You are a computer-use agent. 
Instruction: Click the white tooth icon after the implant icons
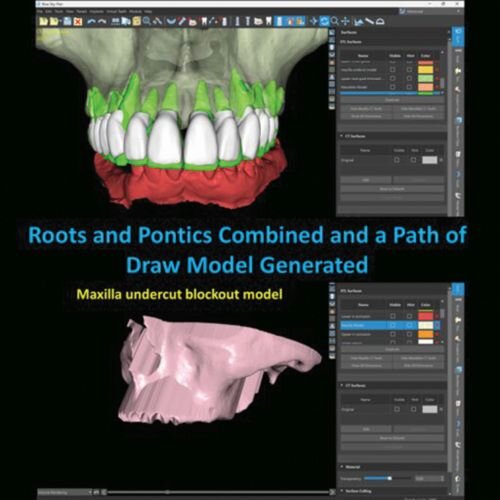click(268, 22)
